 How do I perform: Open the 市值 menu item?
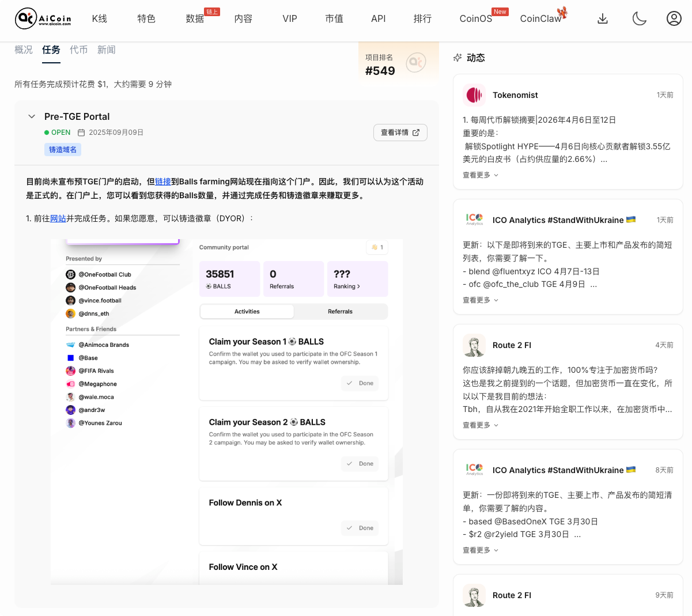(334, 18)
